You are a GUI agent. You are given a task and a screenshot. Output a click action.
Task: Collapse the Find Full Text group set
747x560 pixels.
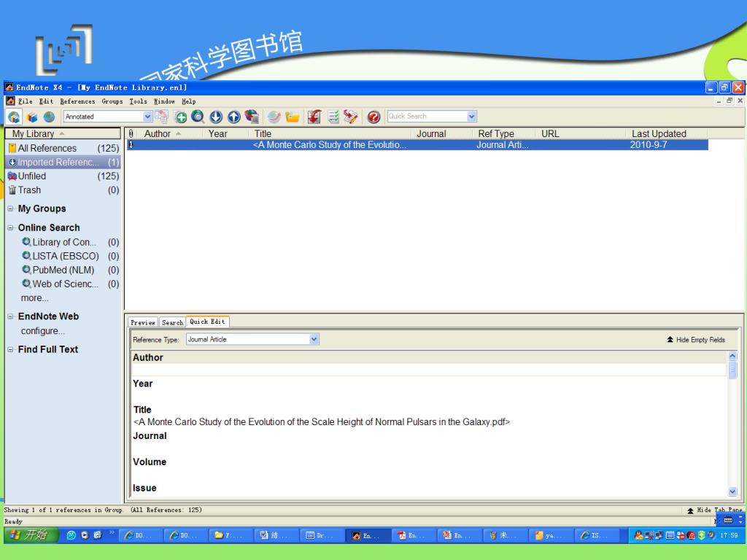10,349
